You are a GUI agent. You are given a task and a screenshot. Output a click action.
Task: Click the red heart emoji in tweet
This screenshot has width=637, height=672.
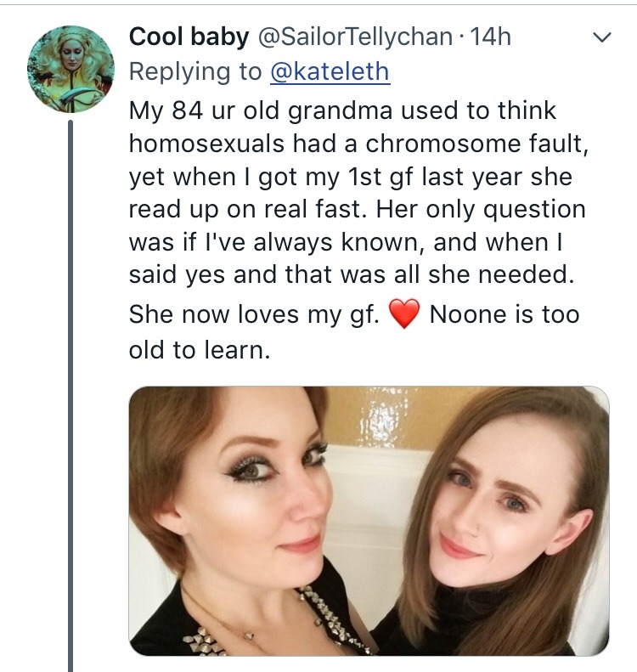coord(404,315)
